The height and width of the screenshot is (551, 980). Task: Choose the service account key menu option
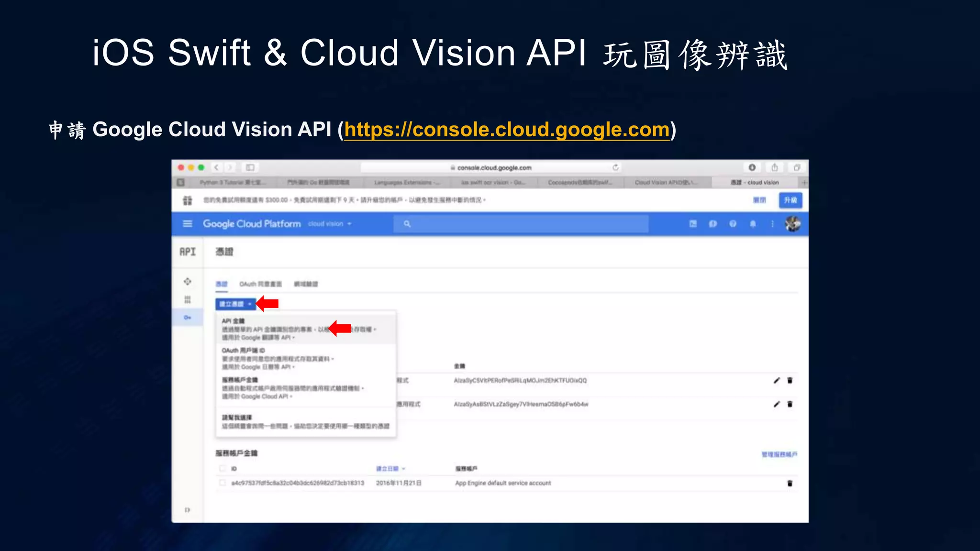(x=306, y=388)
